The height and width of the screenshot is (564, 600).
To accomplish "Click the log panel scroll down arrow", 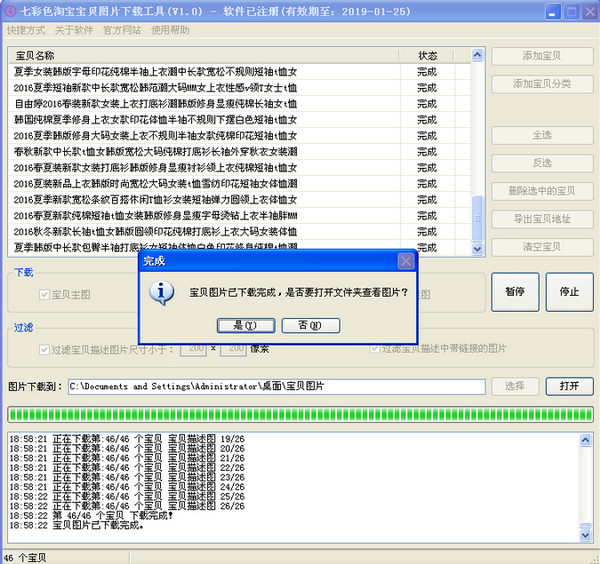I will coord(585,535).
